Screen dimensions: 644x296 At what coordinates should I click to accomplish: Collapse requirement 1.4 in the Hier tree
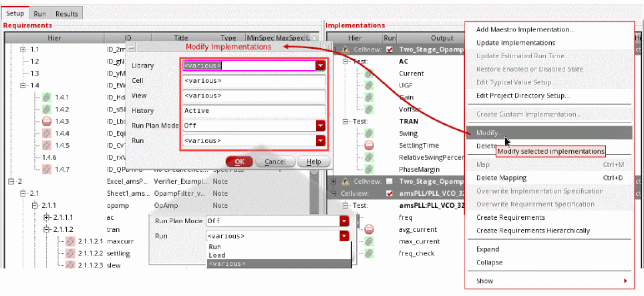click(23, 86)
